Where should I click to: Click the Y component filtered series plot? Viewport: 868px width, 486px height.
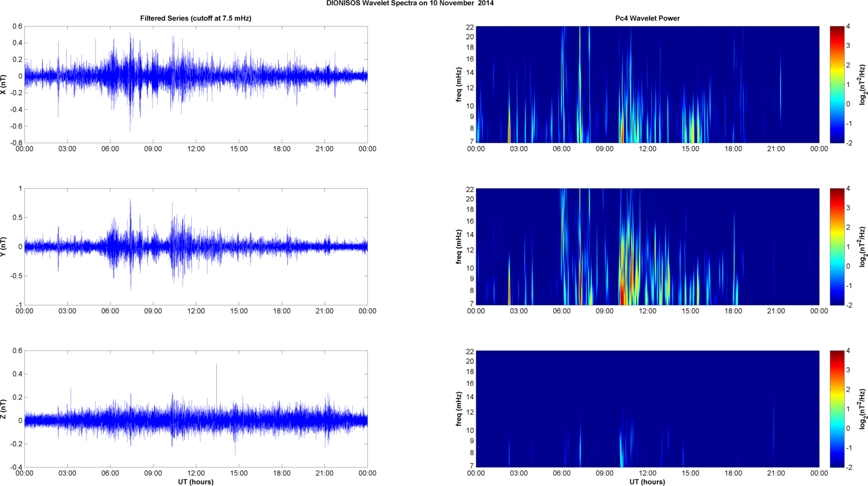(x=196, y=246)
